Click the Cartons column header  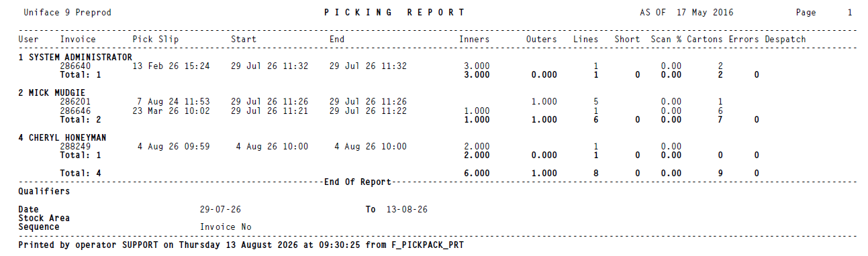point(705,40)
